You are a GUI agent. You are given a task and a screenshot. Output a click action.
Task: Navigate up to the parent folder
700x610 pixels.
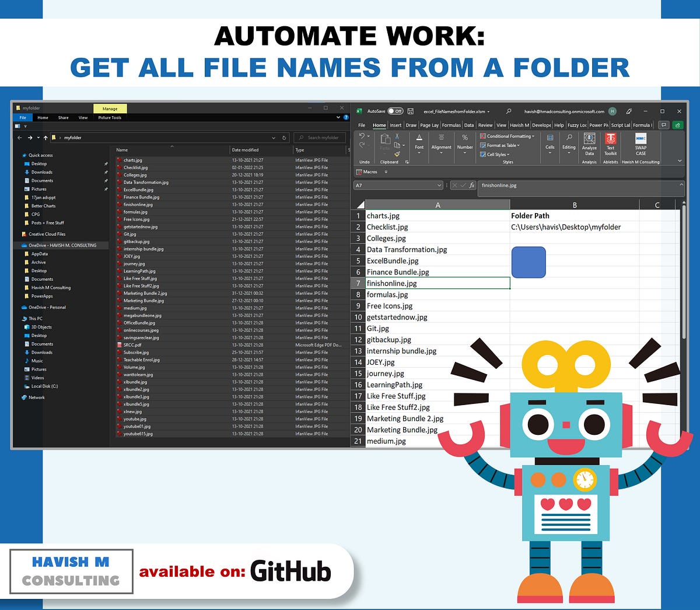click(x=45, y=137)
